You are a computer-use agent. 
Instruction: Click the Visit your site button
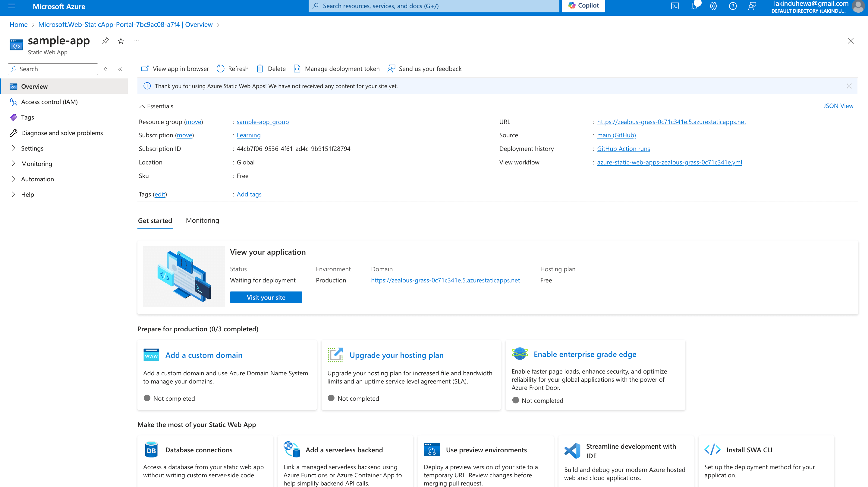tap(266, 297)
